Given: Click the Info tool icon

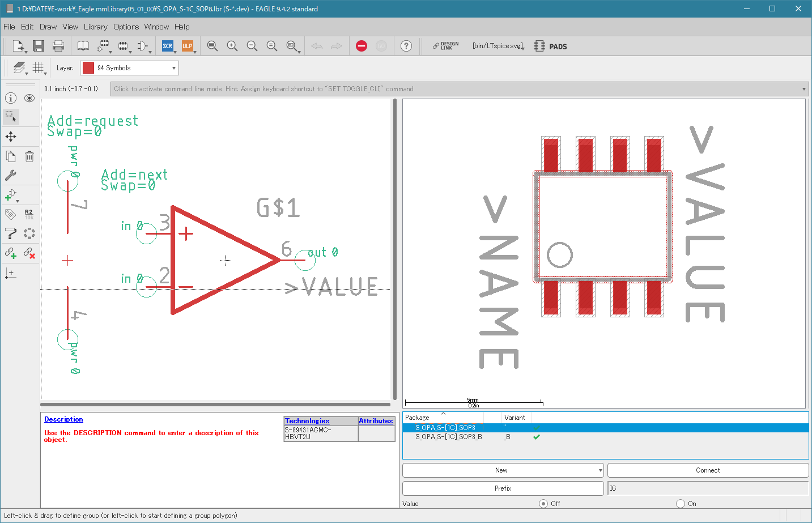Looking at the screenshot, I should click(11, 98).
